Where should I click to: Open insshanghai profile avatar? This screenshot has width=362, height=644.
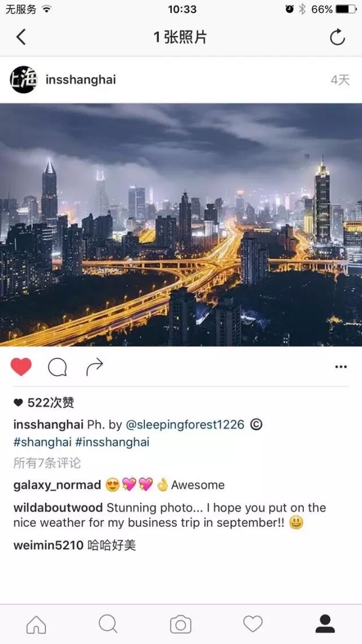pos(23,80)
